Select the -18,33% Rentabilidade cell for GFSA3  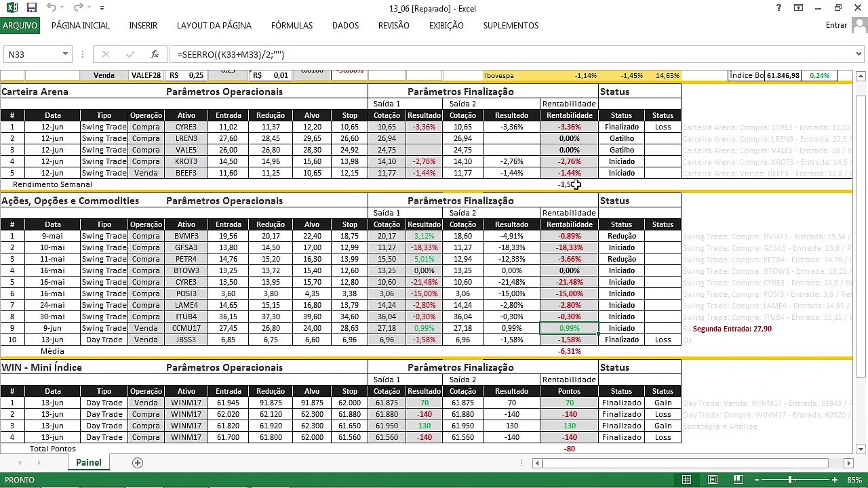point(569,247)
